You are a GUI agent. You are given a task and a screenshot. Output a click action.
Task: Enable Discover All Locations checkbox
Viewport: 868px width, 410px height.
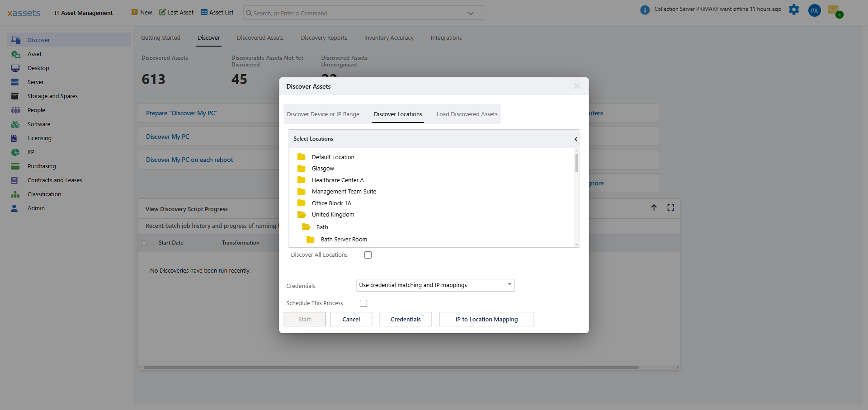coord(368,255)
